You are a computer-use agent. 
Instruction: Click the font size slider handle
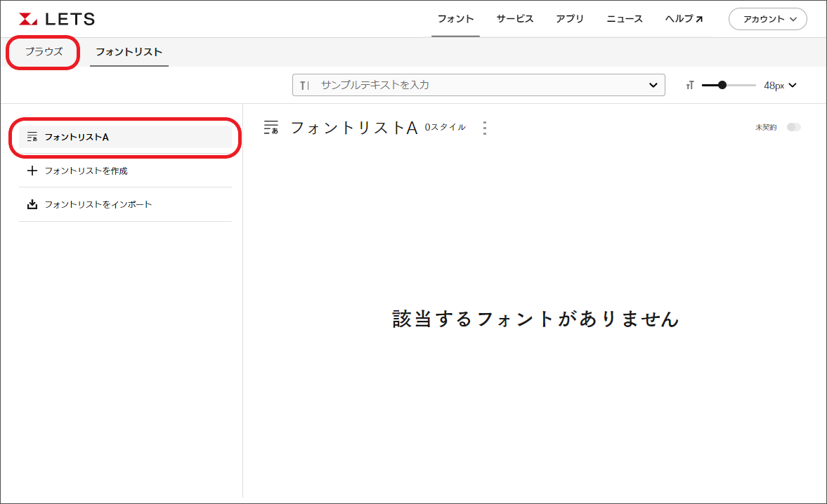point(722,85)
